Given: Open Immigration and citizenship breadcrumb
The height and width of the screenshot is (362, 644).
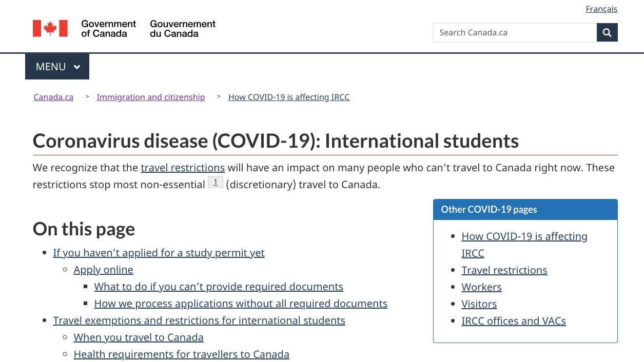Looking at the screenshot, I should point(151,97).
